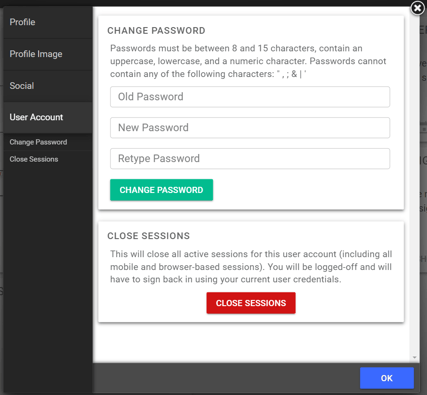Screen dimensions: 427x395
Task: Jump to Close Sessions in the sidebar
Action: click(x=34, y=159)
